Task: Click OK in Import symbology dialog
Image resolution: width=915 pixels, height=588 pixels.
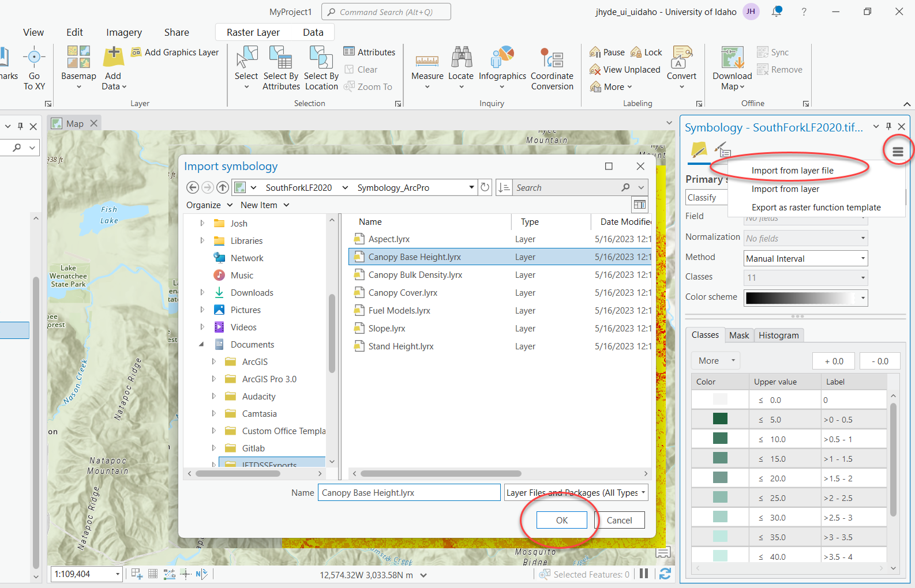Action: (562, 520)
